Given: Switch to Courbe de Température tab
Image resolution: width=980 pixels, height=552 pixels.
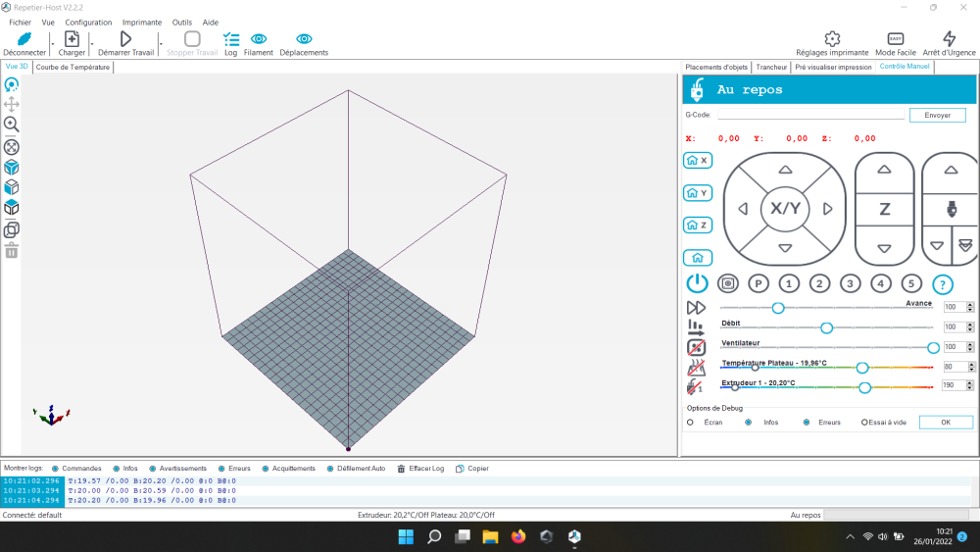Looking at the screenshot, I should pyautogui.click(x=73, y=67).
